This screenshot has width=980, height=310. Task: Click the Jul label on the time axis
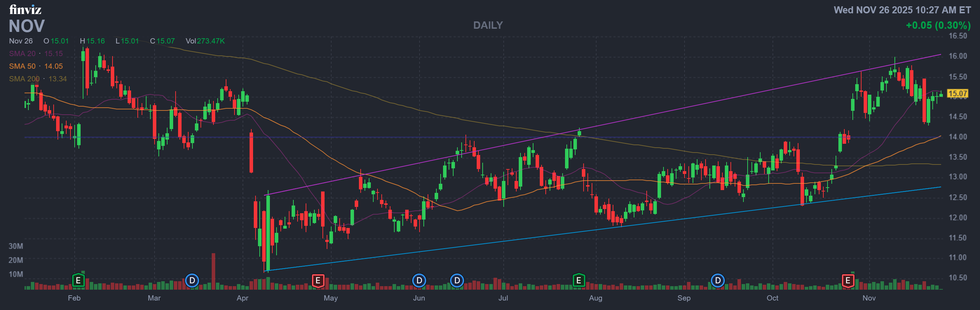tap(503, 298)
